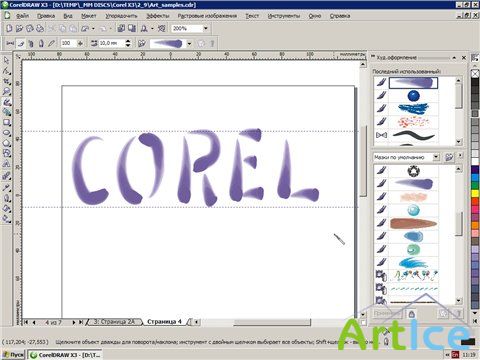This screenshot has height=360, width=480.
Task: Select the Interactive Blend tool
Action: coord(7,176)
